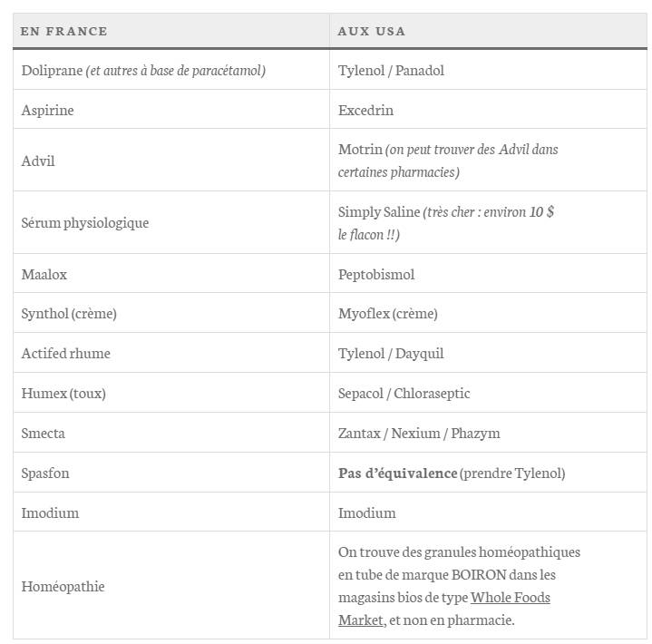Select the Synthol (crème) cell
The image size is (652, 644).
pos(69,314)
